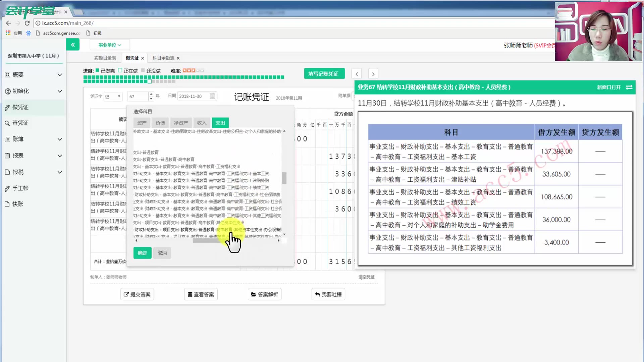
Task: Close the 做凭证 tab
Action: pyautogui.click(x=143, y=58)
